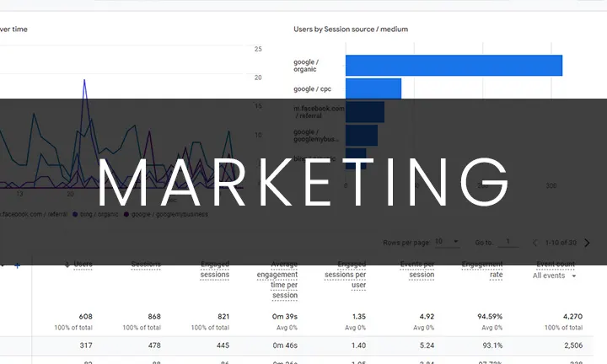Click the google / cpc bar in chart
The width and height of the screenshot is (607, 364).
click(373, 88)
